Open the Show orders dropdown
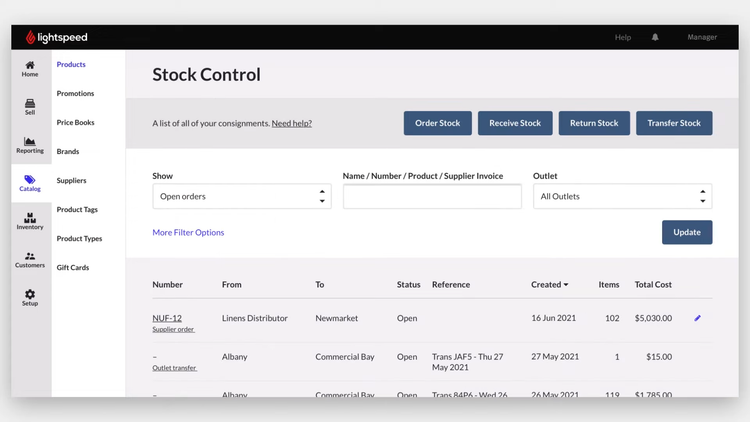Screen dimensions: 750x422 pyautogui.click(x=241, y=197)
